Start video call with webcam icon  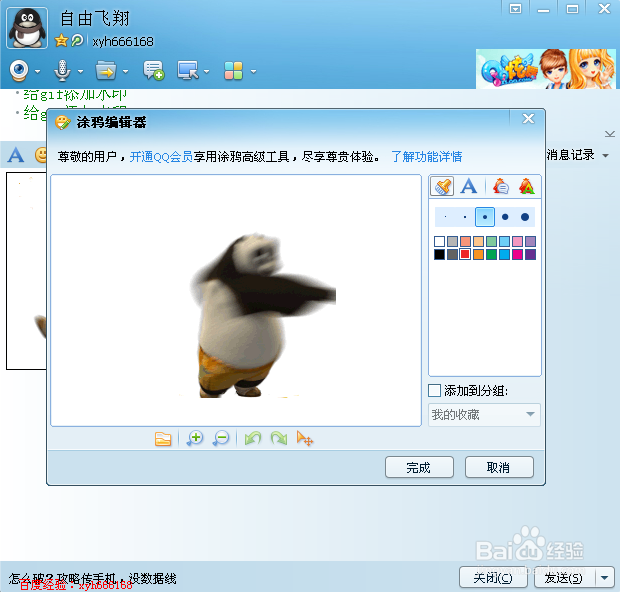coord(19,71)
